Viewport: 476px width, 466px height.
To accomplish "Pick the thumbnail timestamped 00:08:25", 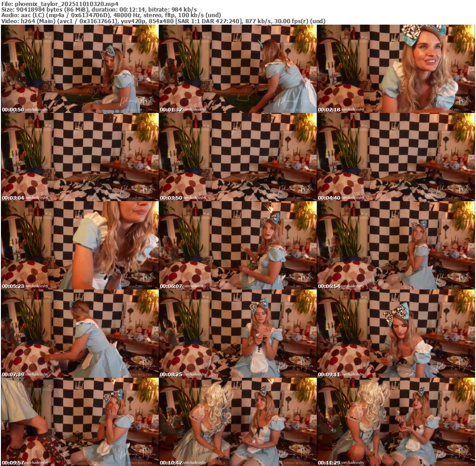I will 238,334.
